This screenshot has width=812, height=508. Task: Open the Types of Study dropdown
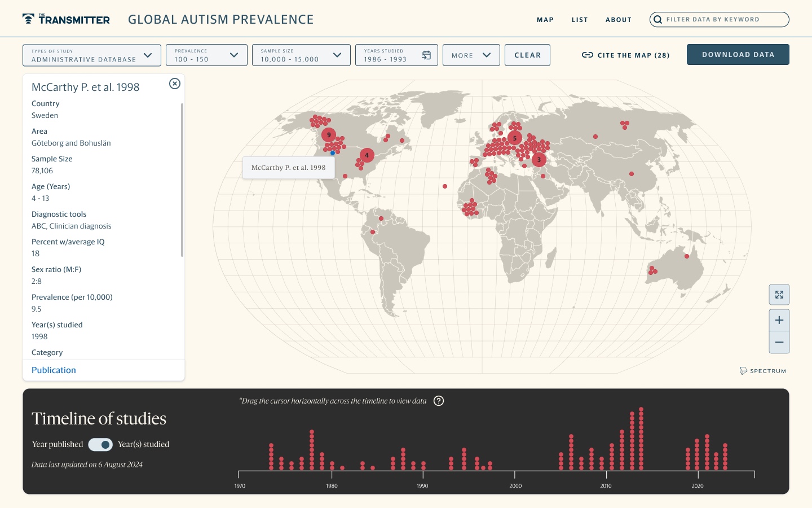pyautogui.click(x=92, y=55)
